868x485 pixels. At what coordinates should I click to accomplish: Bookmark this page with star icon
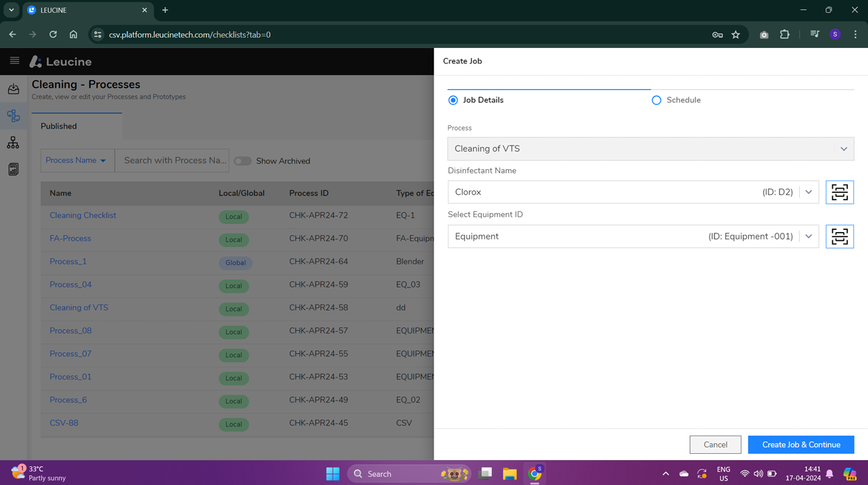[735, 34]
